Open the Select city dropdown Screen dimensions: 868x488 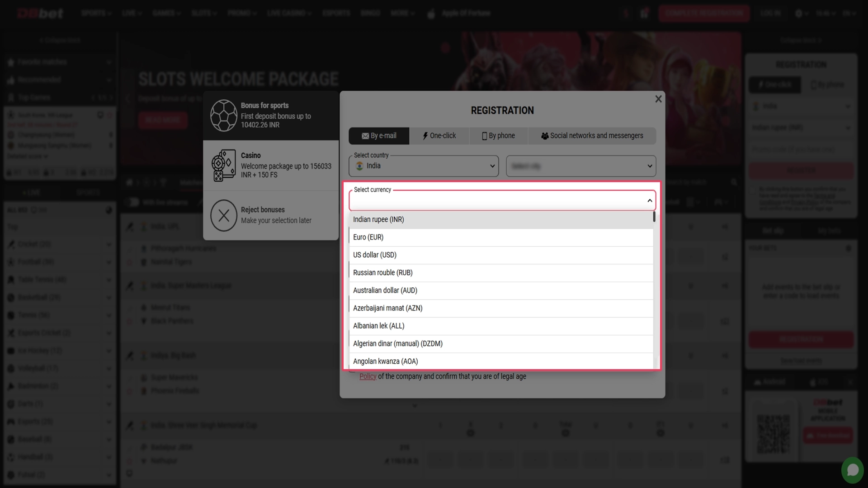581,166
